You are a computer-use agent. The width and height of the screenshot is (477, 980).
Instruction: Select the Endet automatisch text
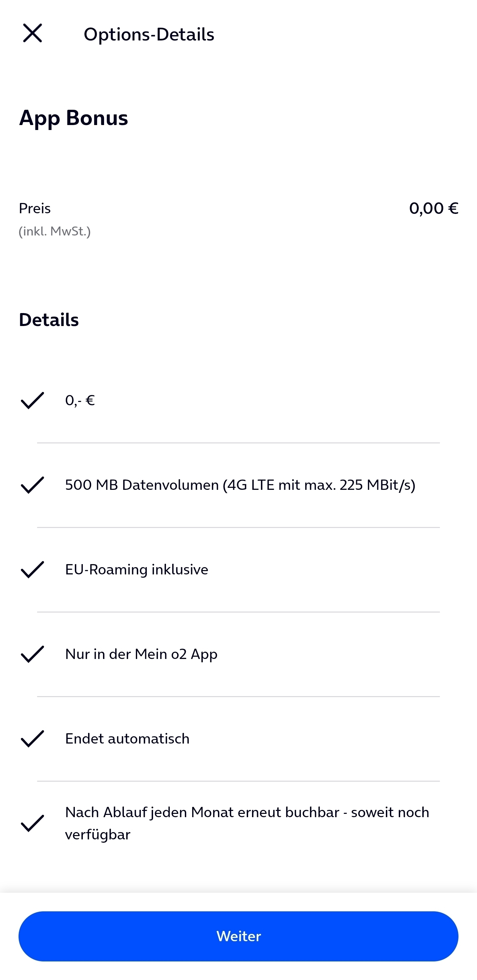point(127,739)
